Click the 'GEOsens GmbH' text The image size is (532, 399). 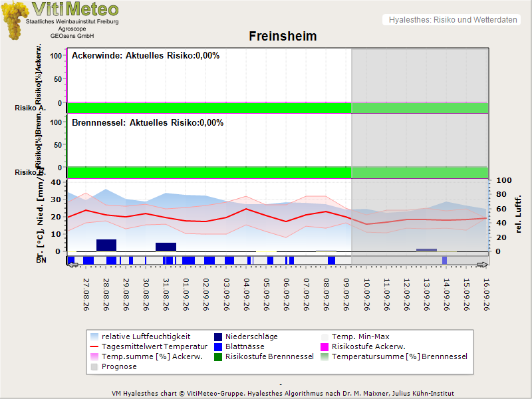[x=72, y=36]
